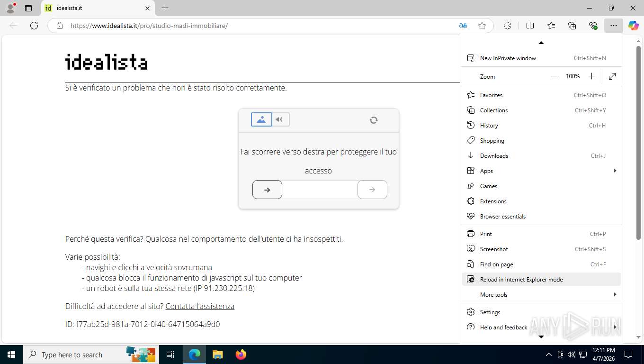Image resolution: width=644 pixels, height=364 pixels.
Task: Open Collections menu item
Action: (x=541, y=110)
